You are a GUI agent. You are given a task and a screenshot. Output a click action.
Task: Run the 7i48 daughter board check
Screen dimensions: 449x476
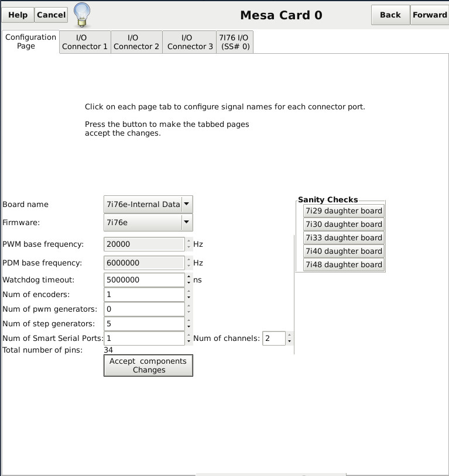tap(344, 264)
